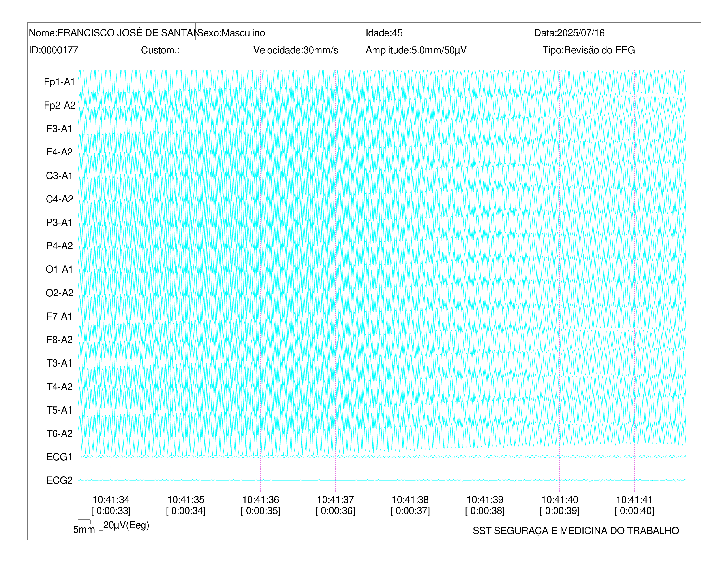Select the F8-A2 channel label

[x=60, y=340]
